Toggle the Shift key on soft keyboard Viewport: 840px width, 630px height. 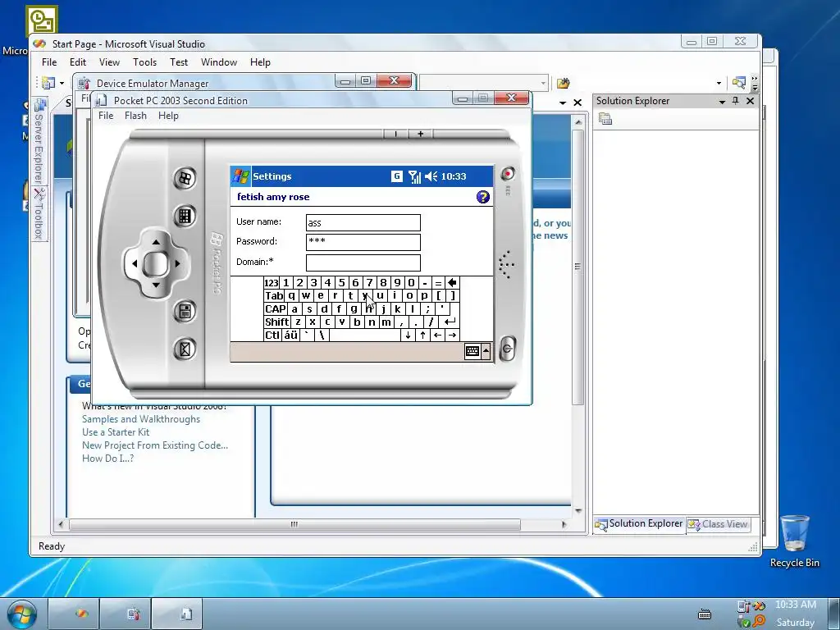pos(277,322)
